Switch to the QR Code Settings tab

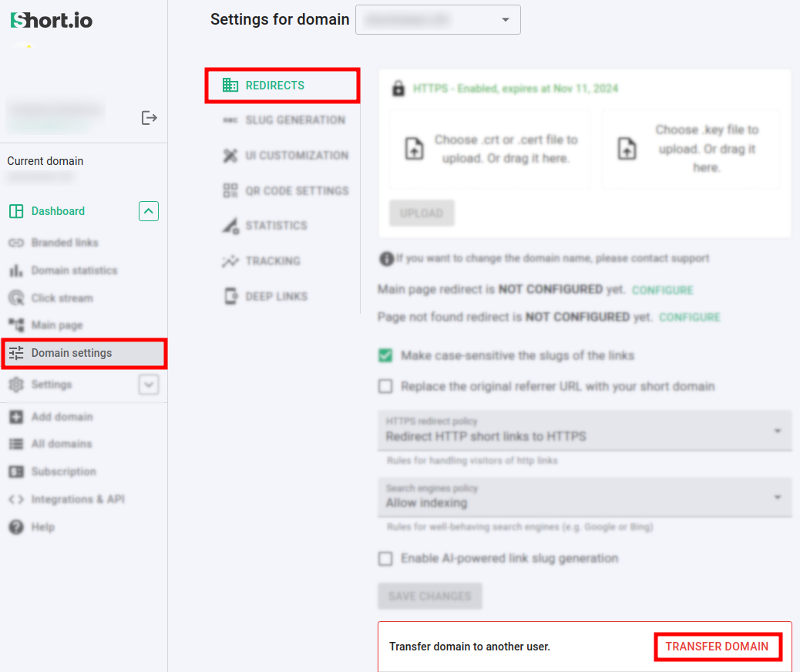point(285,190)
